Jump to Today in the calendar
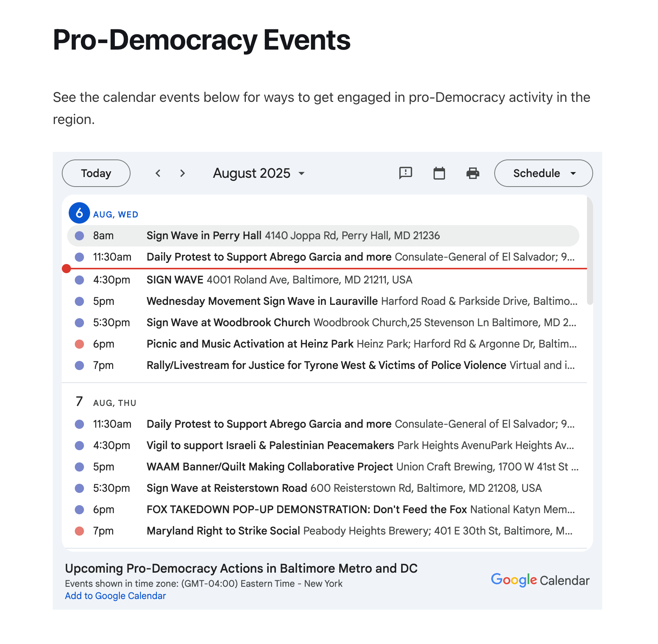This screenshot has width=658, height=644. click(96, 173)
